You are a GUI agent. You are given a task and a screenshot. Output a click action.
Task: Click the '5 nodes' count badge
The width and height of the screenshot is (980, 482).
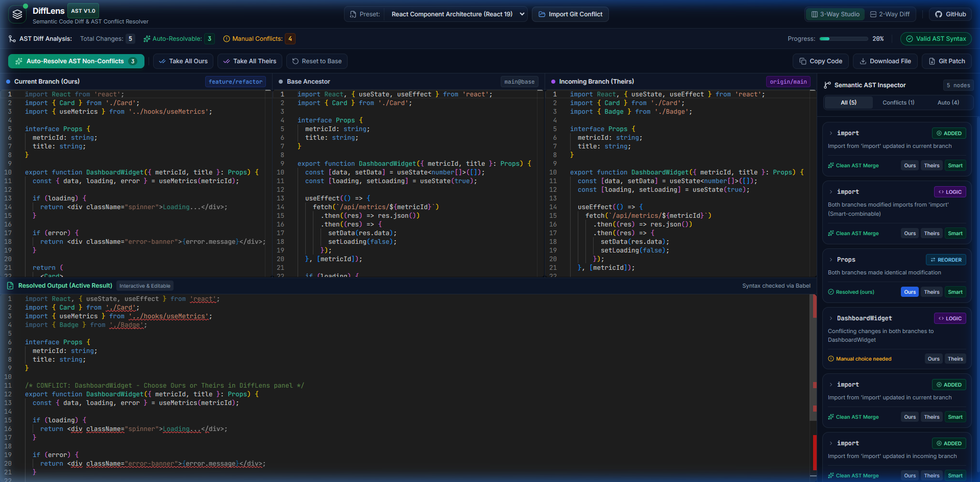pos(958,85)
